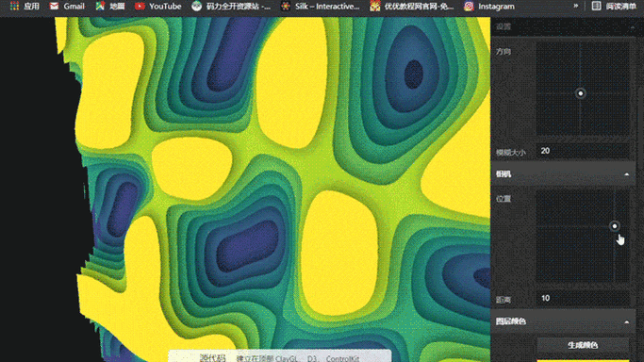The width and height of the screenshot is (644, 362).
Task: Click the generate colors (生成颜色) button
Action: click(583, 345)
